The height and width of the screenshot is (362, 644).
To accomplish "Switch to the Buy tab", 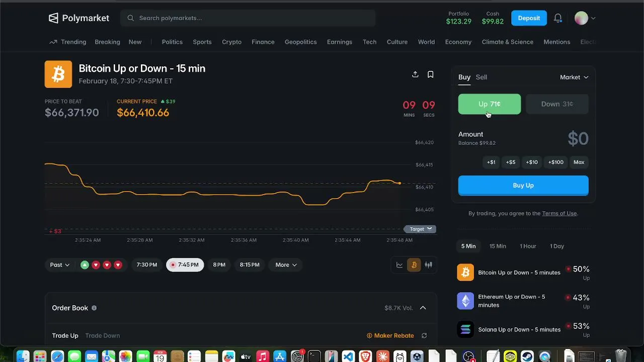I will (464, 77).
